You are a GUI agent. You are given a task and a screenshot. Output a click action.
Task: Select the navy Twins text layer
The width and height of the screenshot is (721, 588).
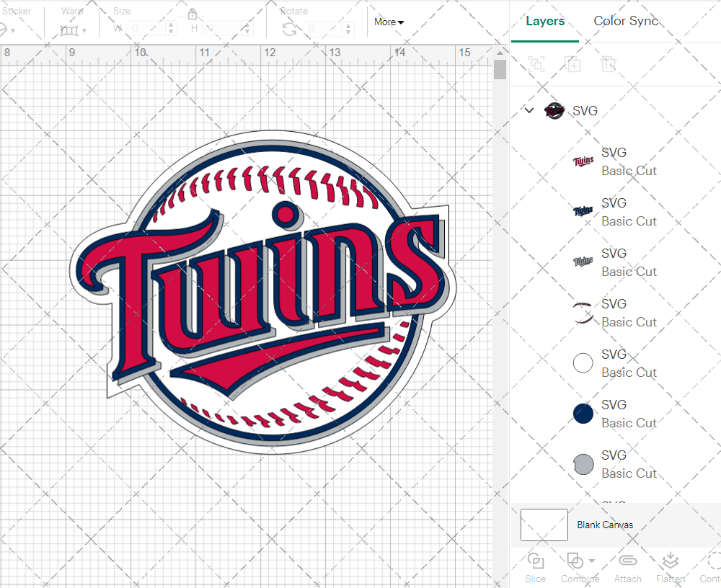(x=615, y=212)
